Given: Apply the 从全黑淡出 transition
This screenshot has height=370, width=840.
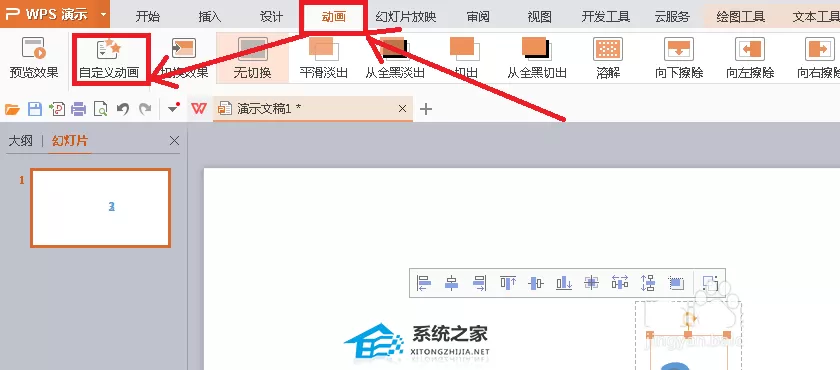Looking at the screenshot, I should coord(395,58).
